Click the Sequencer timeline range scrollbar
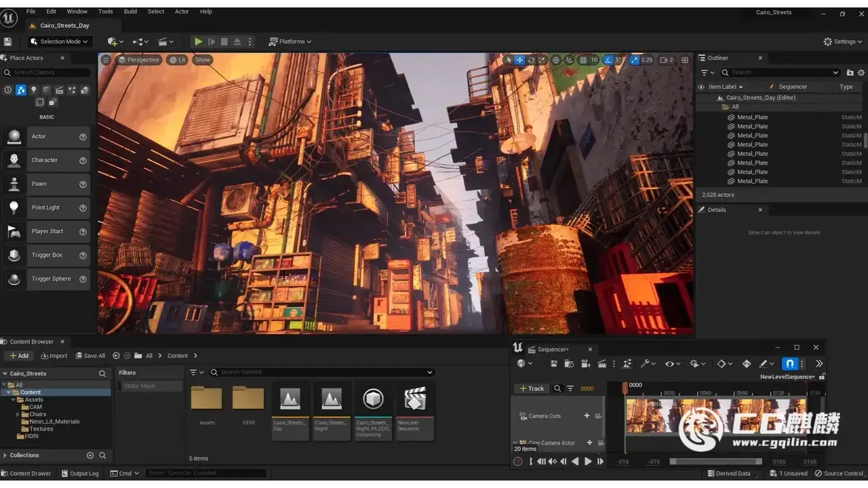The width and height of the screenshot is (868, 488). pyautogui.click(x=715, y=462)
